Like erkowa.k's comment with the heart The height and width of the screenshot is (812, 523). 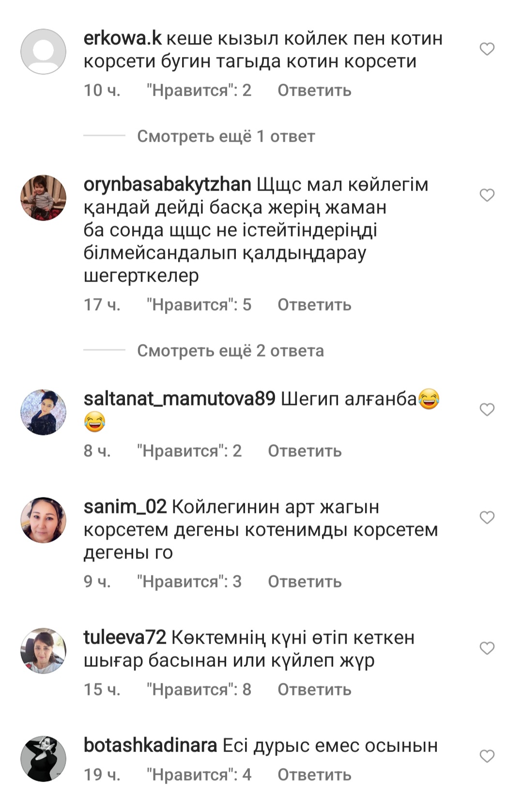pyautogui.click(x=487, y=49)
